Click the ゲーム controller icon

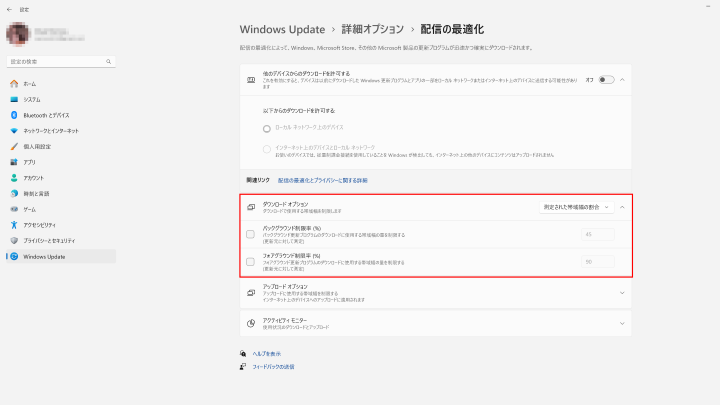pyautogui.click(x=14, y=209)
